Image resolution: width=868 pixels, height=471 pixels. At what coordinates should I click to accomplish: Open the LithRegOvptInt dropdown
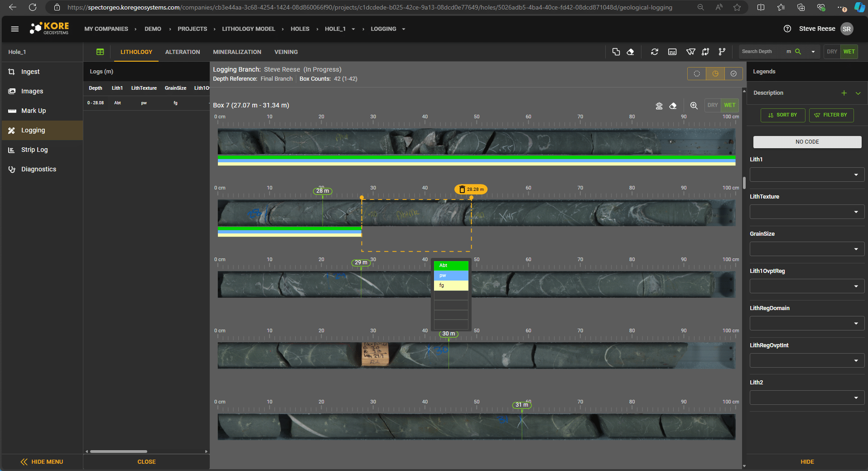point(807,360)
